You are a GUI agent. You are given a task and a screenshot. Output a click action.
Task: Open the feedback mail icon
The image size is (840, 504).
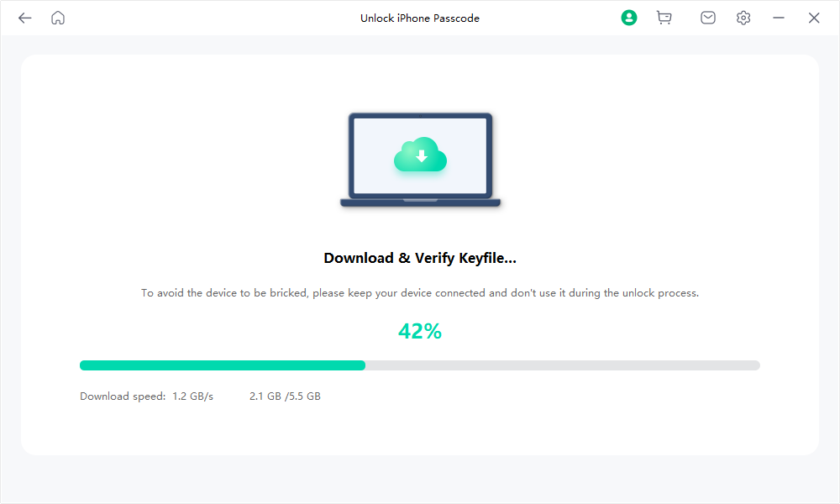708,17
